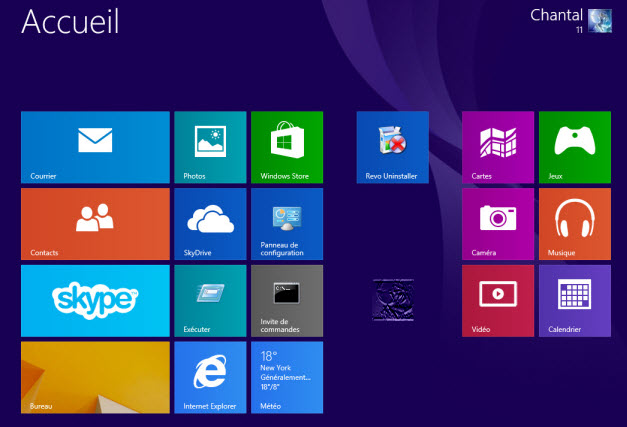Open the Vidéo tile
The height and width of the screenshot is (427, 627).
coord(497,300)
